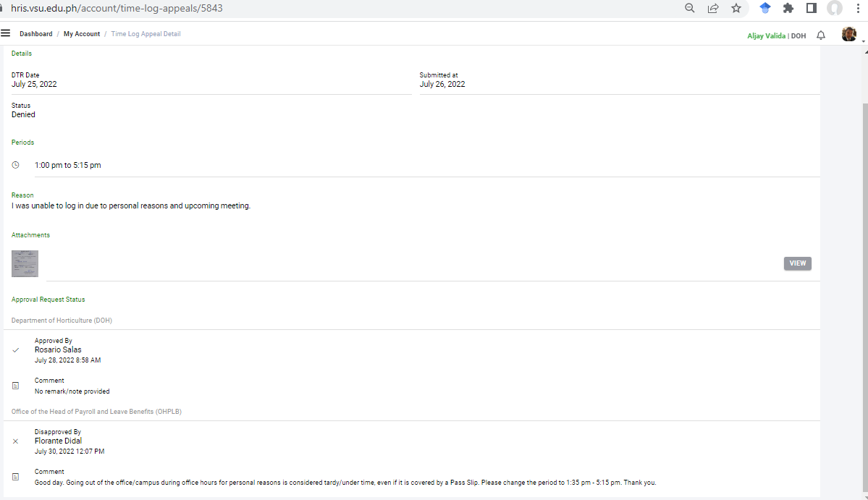This screenshot has width=868, height=500.
Task: Open the hamburger navigation menu
Action: point(6,33)
